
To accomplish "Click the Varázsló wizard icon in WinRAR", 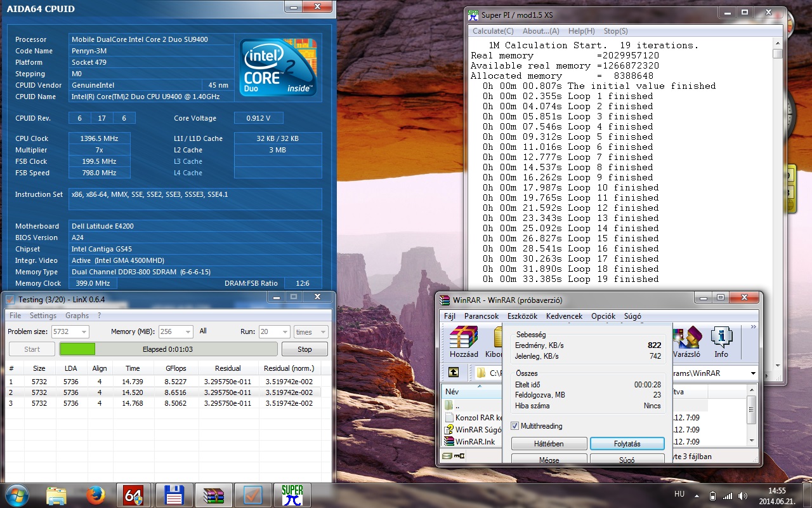I will pyautogui.click(x=686, y=342).
